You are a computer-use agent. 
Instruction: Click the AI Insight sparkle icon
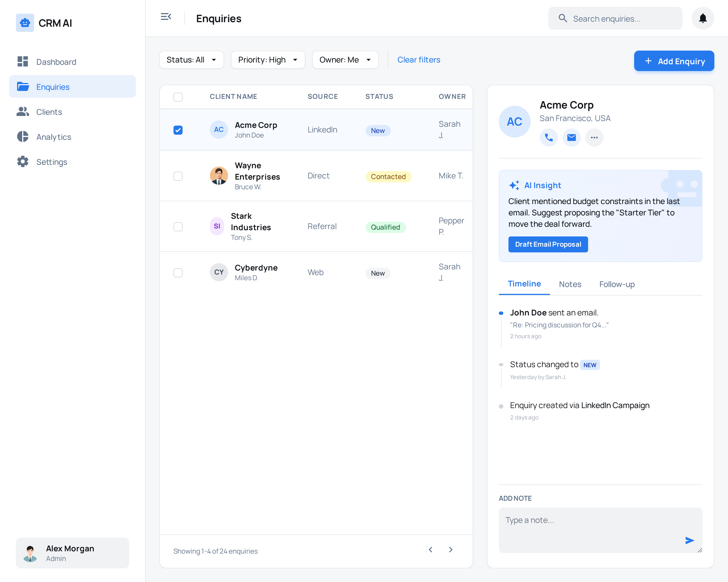(x=514, y=185)
